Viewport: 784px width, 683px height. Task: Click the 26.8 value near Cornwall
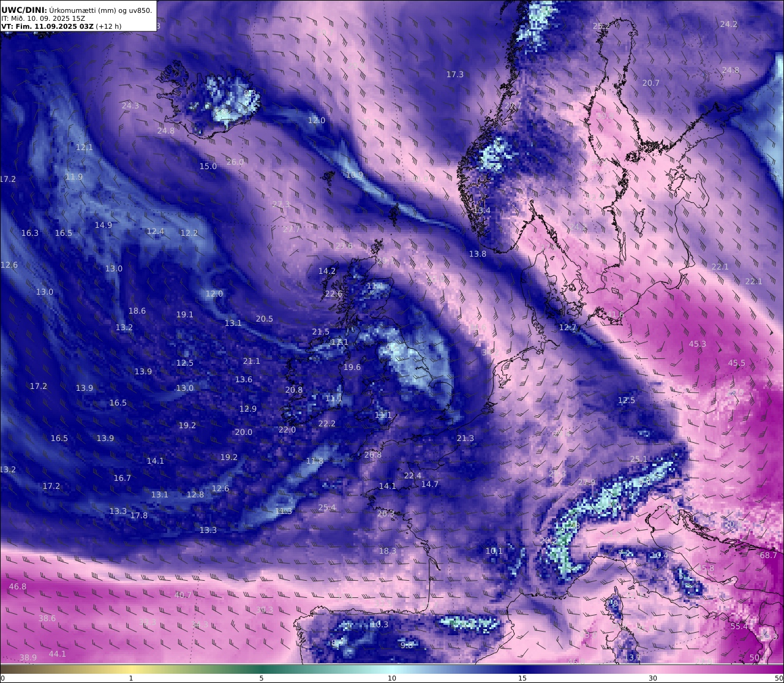(x=373, y=455)
